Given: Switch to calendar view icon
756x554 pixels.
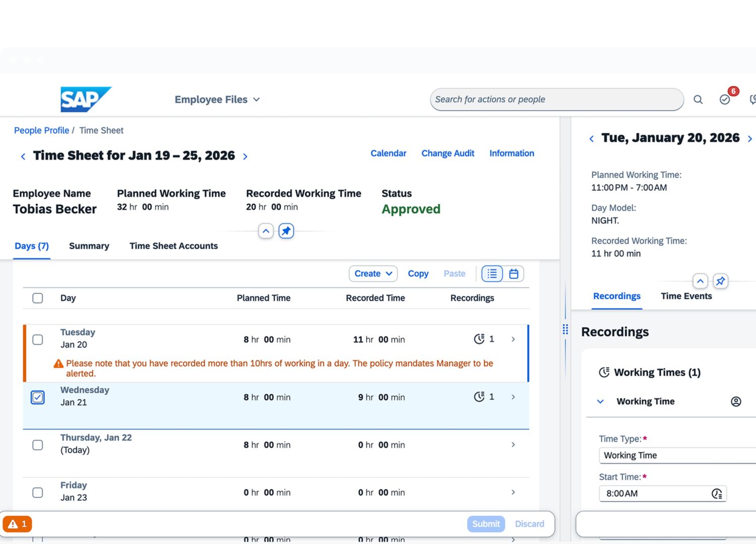Looking at the screenshot, I should (514, 273).
